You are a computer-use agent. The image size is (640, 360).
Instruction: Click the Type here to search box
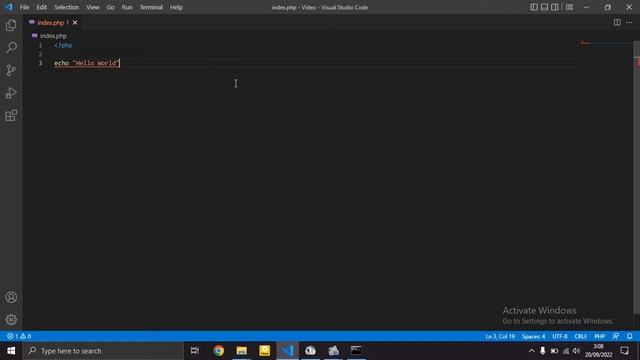point(103,351)
